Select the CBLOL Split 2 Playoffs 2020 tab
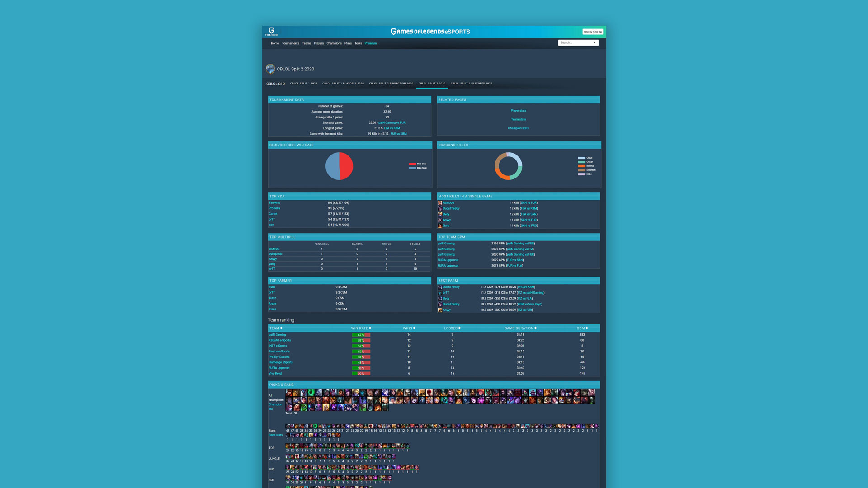This screenshot has width=868, height=488. [472, 84]
